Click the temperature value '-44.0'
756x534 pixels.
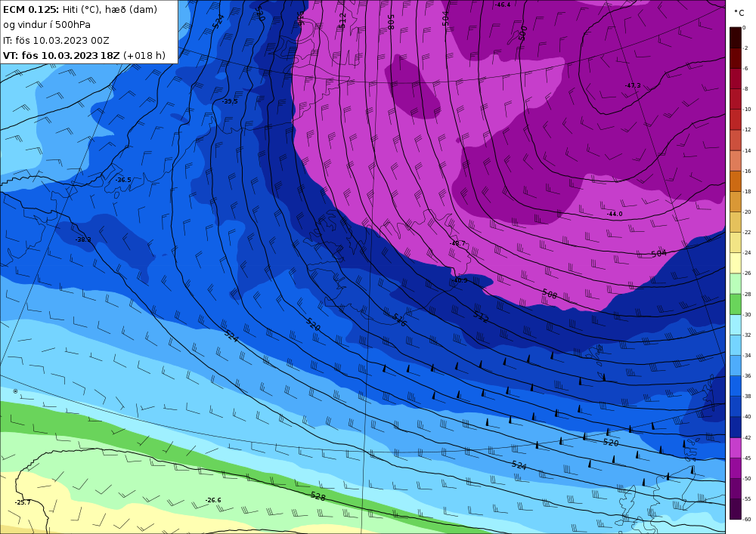click(x=615, y=214)
